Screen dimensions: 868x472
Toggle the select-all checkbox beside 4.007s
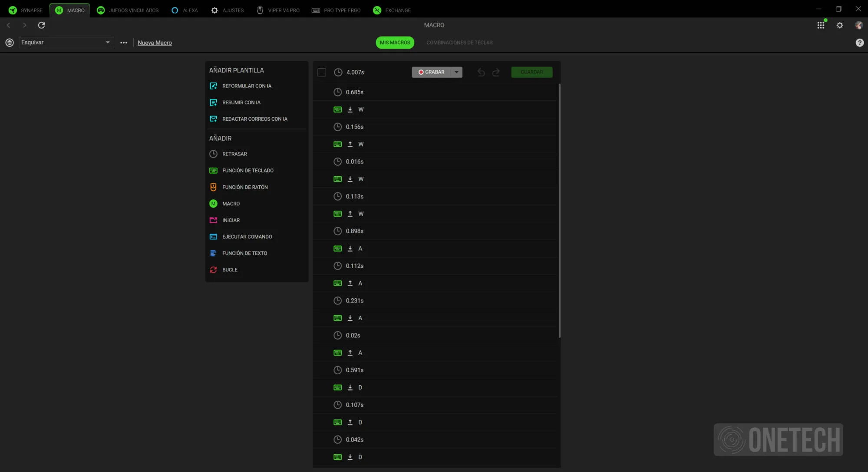coord(322,72)
